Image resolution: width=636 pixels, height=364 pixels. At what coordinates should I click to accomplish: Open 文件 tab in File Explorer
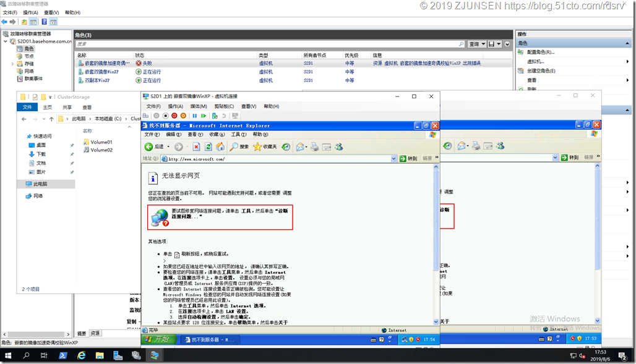pos(27,107)
